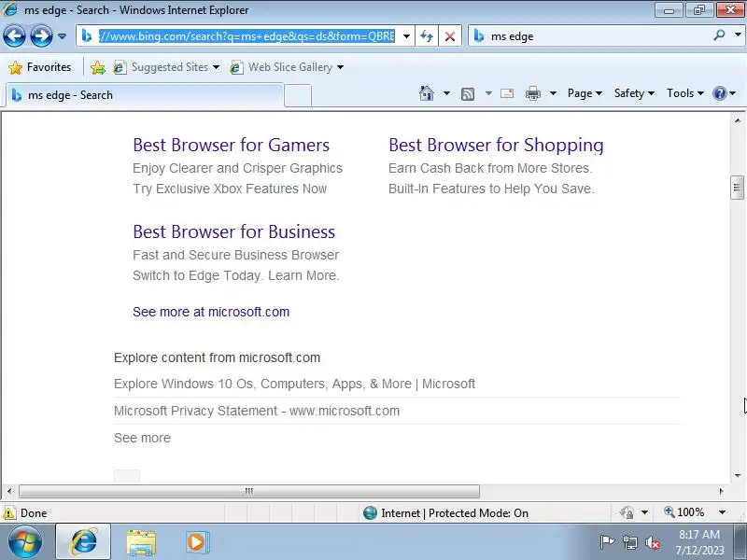The width and height of the screenshot is (747, 560).
Task: Click the Action Center flag tray icon
Action: 606,542
